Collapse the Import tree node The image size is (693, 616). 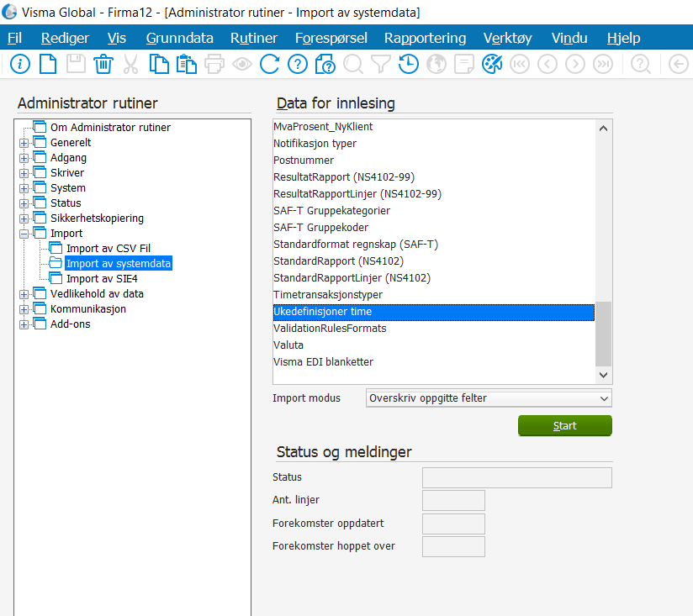tap(24, 234)
